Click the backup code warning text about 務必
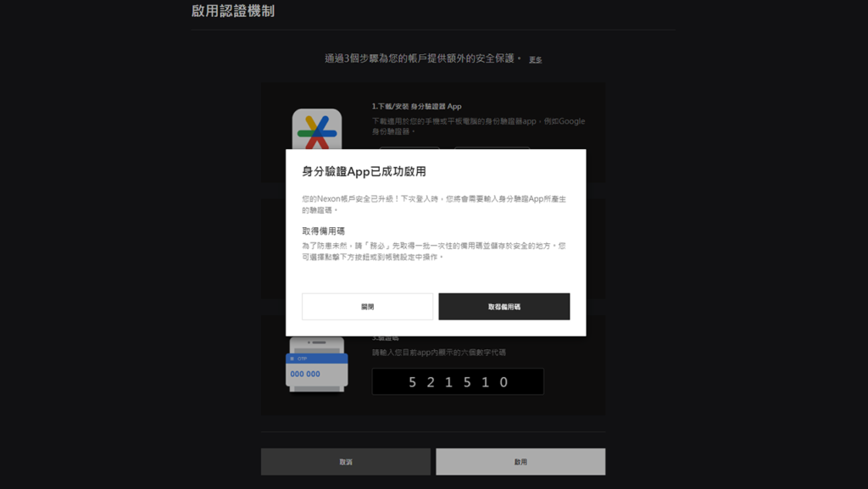This screenshot has height=489, width=868. (x=433, y=252)
